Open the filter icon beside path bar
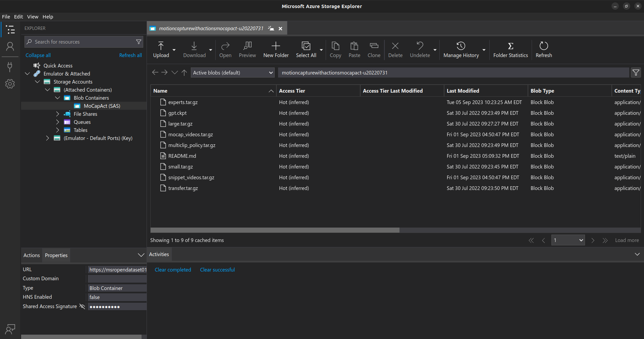Viewport: 644px width, 339px height. tap(636, 72)
